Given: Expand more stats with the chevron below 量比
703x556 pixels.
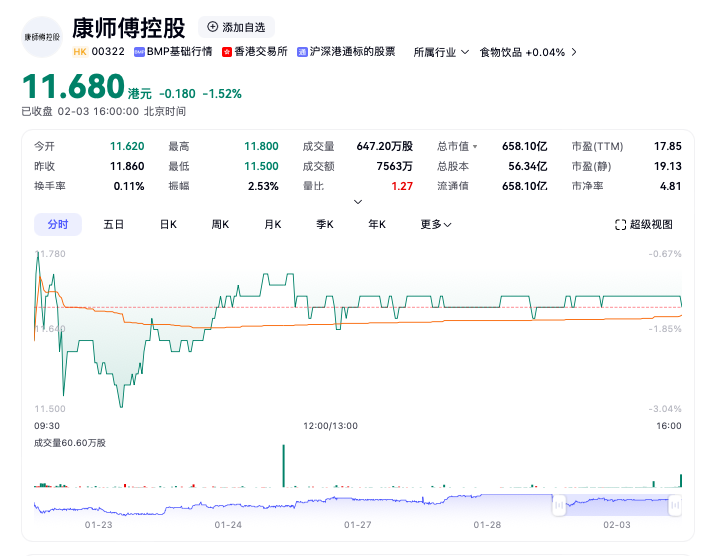Looking at the screenshot, I should 358,202.
